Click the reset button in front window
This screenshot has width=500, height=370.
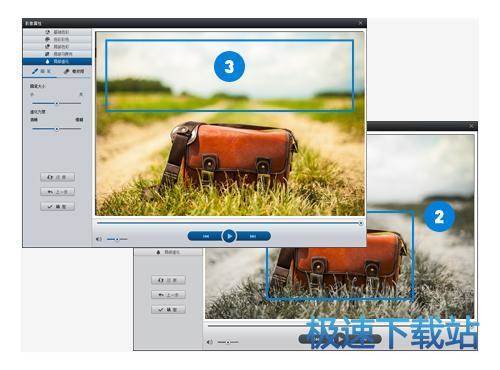click(x=57, y=177)
